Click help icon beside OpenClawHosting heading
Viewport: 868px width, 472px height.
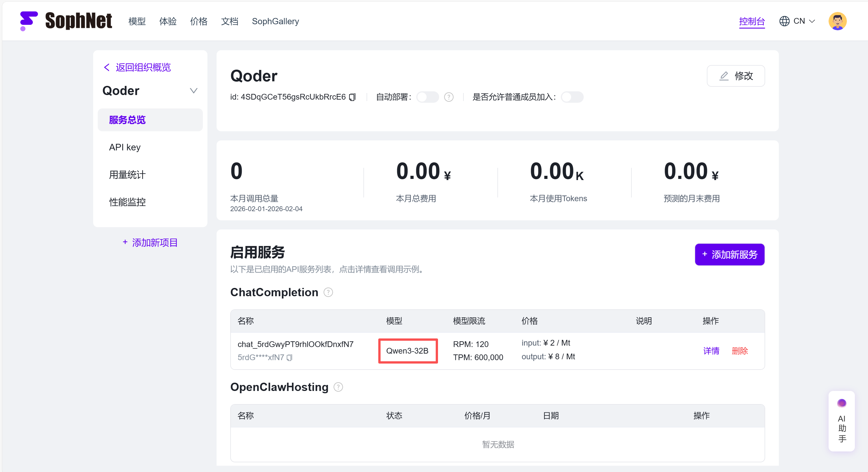tap(338, 387)
